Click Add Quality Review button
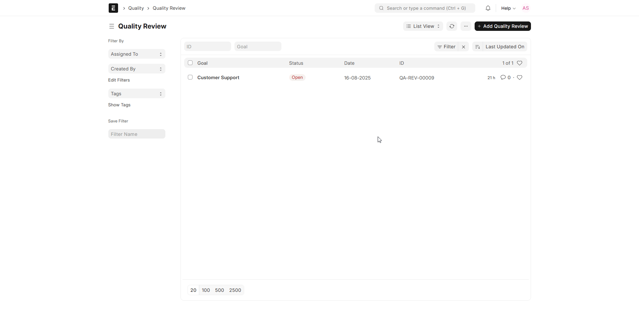The width and height of the screenshot is (644, 317). (502, 26)
